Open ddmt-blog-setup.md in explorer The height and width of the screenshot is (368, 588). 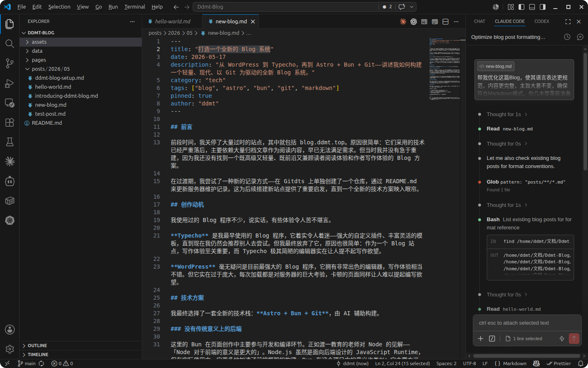coord(81,78)
